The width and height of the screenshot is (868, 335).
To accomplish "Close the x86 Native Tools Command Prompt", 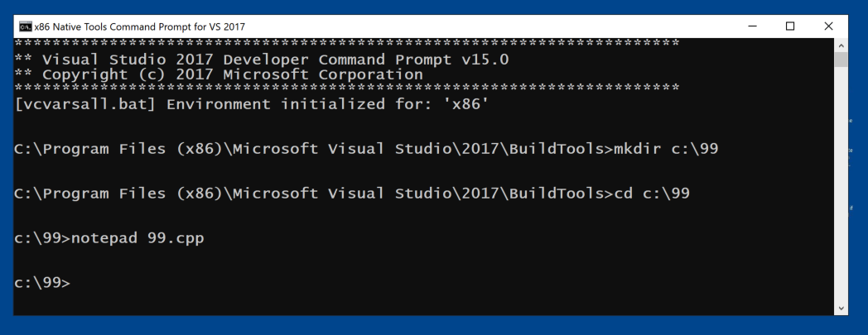I will point(828,26).
